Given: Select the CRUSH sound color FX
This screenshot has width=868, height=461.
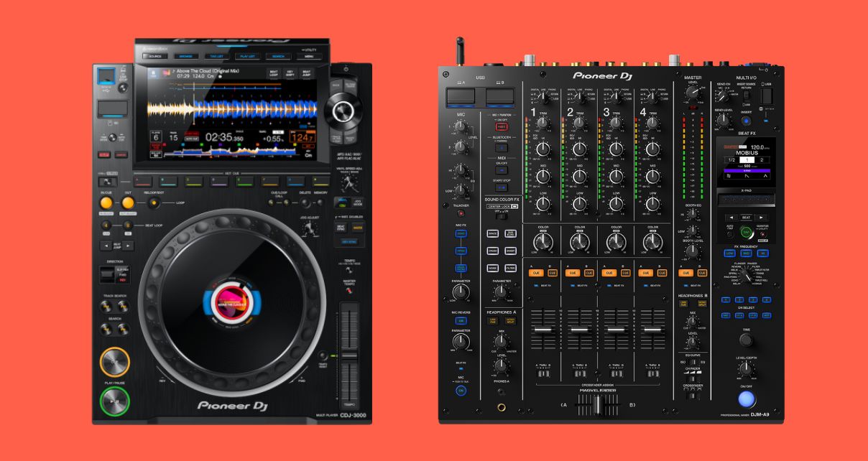Looking at the screenshot, I should click(x=493, y=251).
